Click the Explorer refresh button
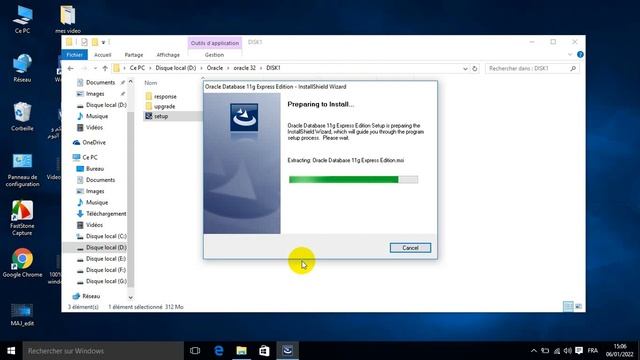This screenshot has width=640, height=360. click(475, 69)
